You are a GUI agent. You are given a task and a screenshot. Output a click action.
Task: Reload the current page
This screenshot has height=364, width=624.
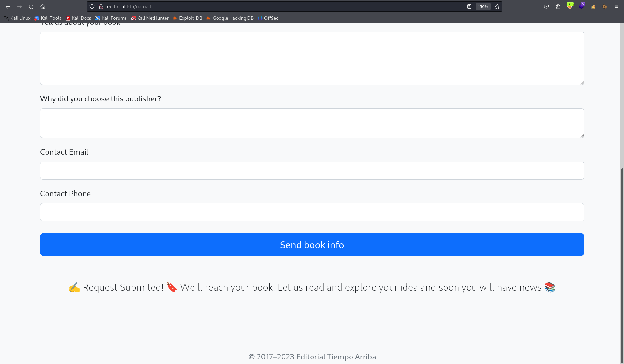[31, 6]
